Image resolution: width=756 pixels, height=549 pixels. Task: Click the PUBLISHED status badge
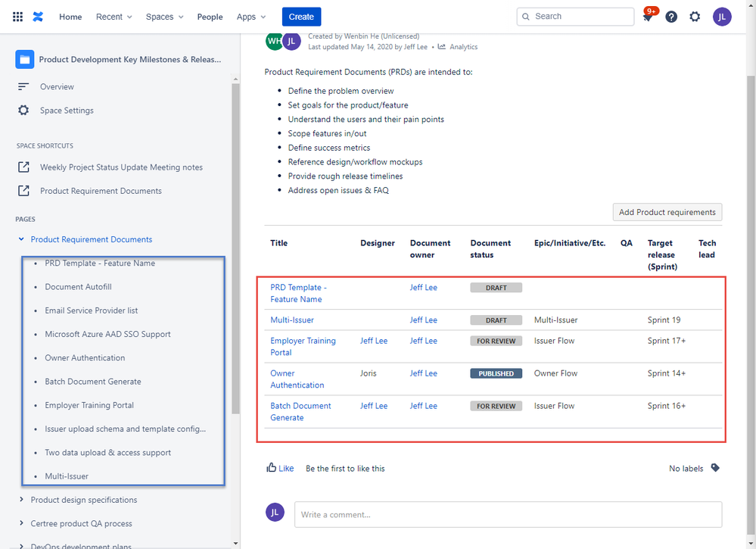(496, 373)
